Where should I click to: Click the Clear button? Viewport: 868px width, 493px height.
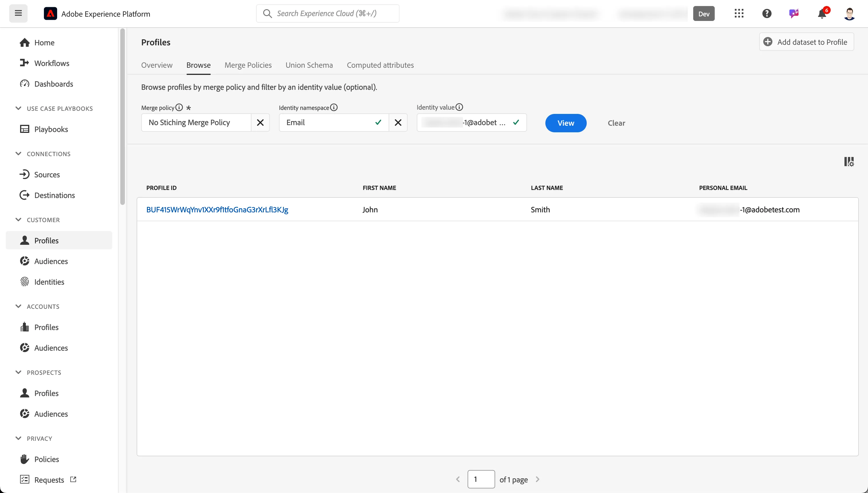[616, 123]
